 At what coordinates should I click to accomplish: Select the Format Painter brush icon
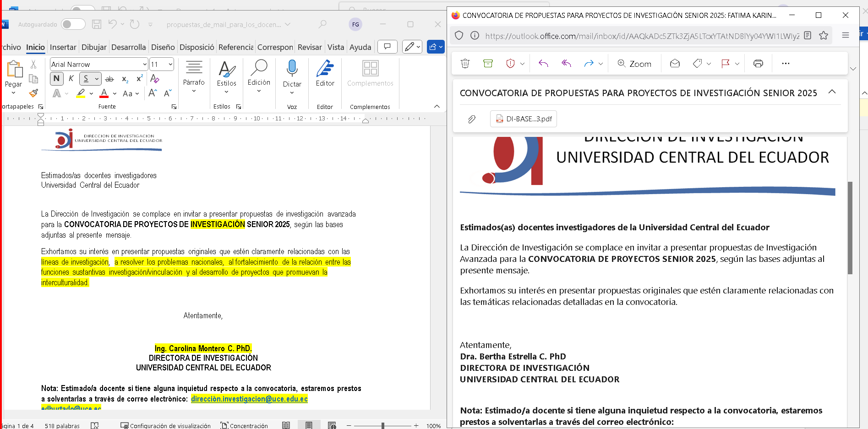click(x=33, y=93)
